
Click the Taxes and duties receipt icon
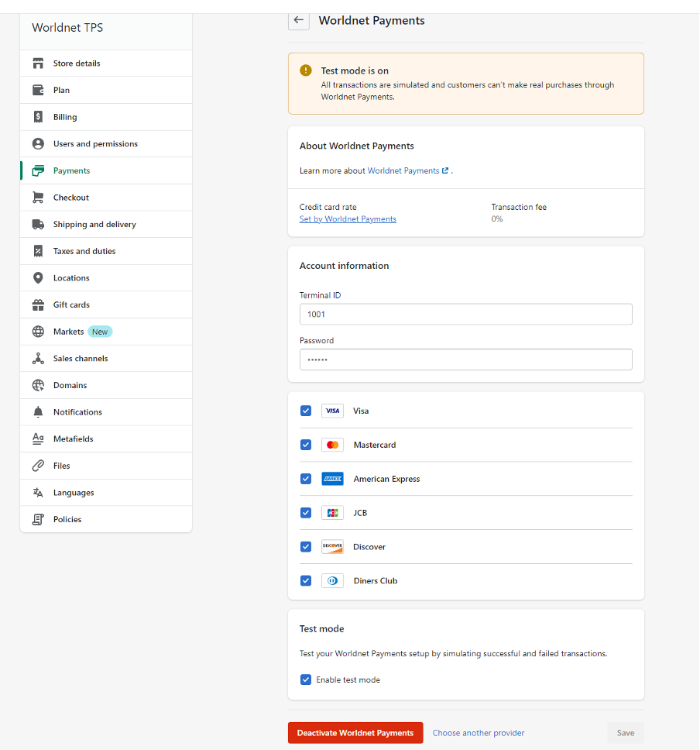(38, 251)
